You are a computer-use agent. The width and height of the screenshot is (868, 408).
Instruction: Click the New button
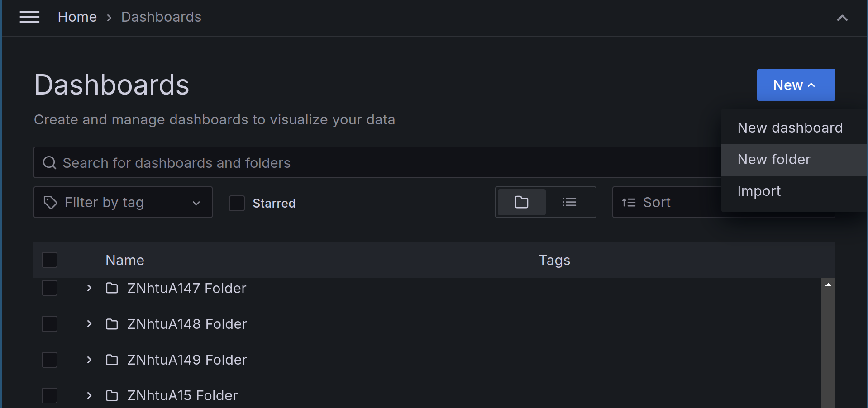796,85
